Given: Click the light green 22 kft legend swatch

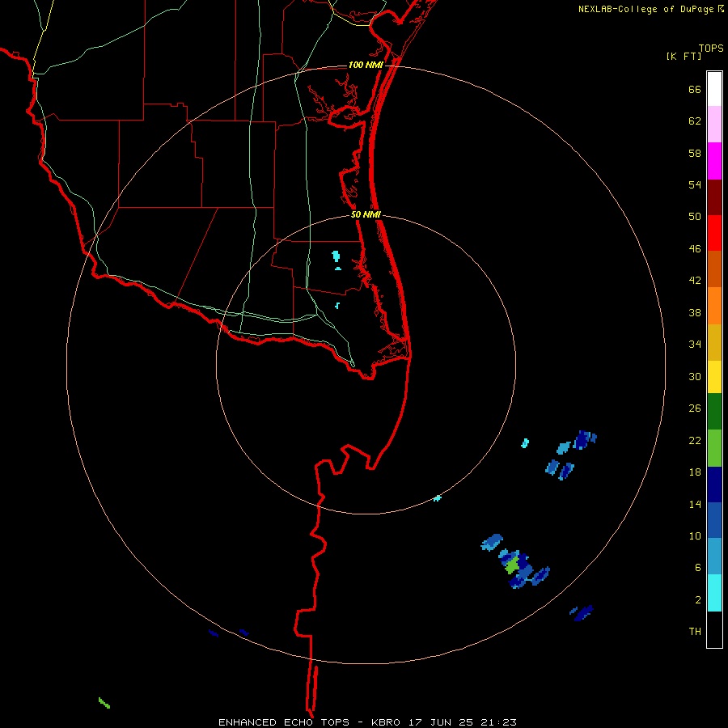Looking at the screenshot, I should click(714, 448).
